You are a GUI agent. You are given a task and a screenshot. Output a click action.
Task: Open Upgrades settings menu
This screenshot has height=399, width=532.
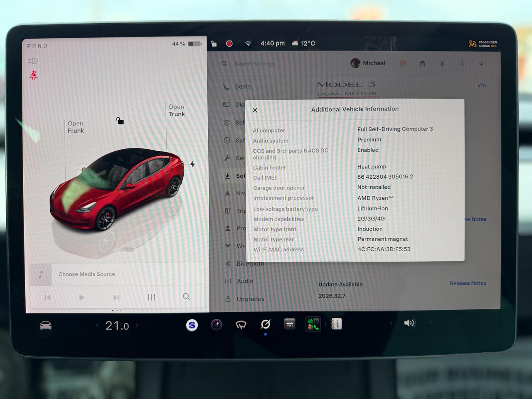pos(244,299)
